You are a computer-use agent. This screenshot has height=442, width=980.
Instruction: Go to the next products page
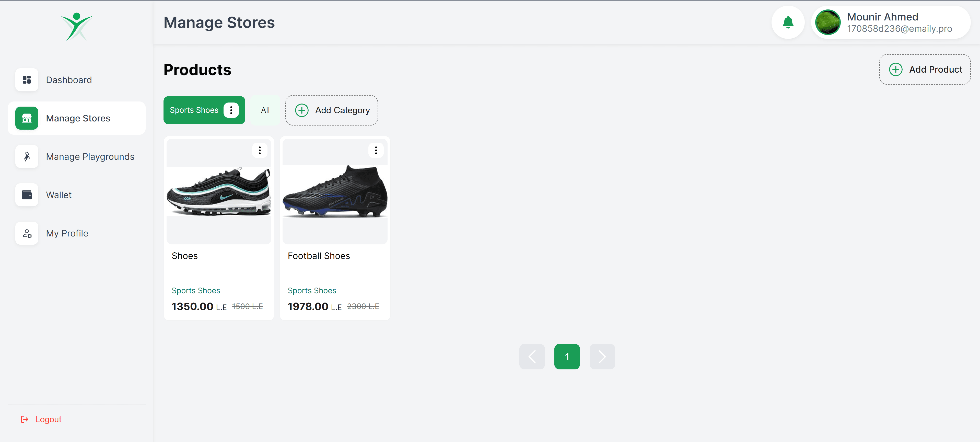pos(602,357)
